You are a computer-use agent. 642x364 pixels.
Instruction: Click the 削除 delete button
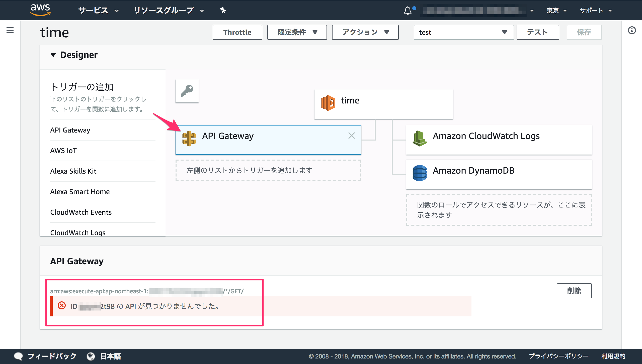574,291
